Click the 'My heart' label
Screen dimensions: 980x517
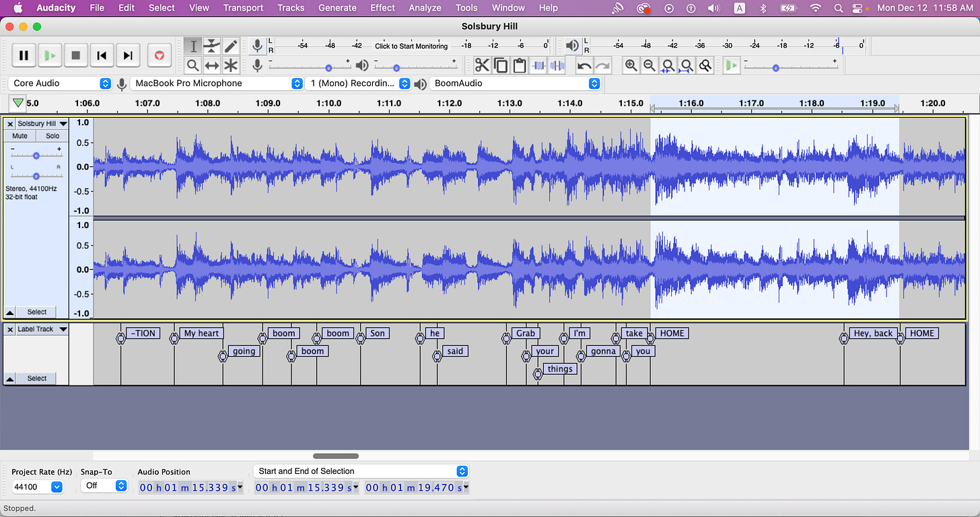point(201,333)
